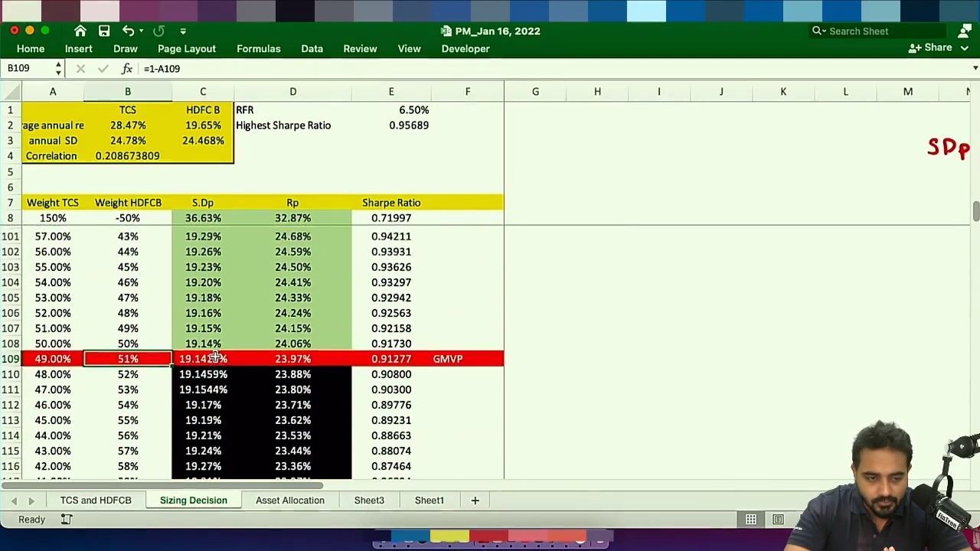This screenshot has height=551, width=980.
Task: Click the greyed-out Redo icon
Action: [158, 31]
